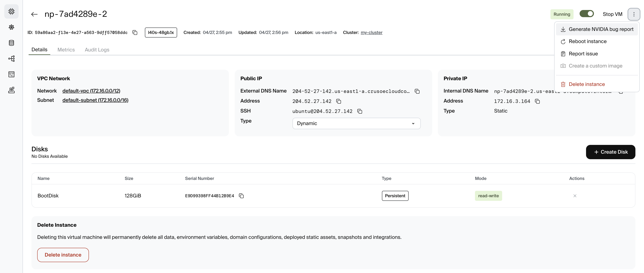Click the Size column header
Screen dimensions: 644x273
(129, 178)
